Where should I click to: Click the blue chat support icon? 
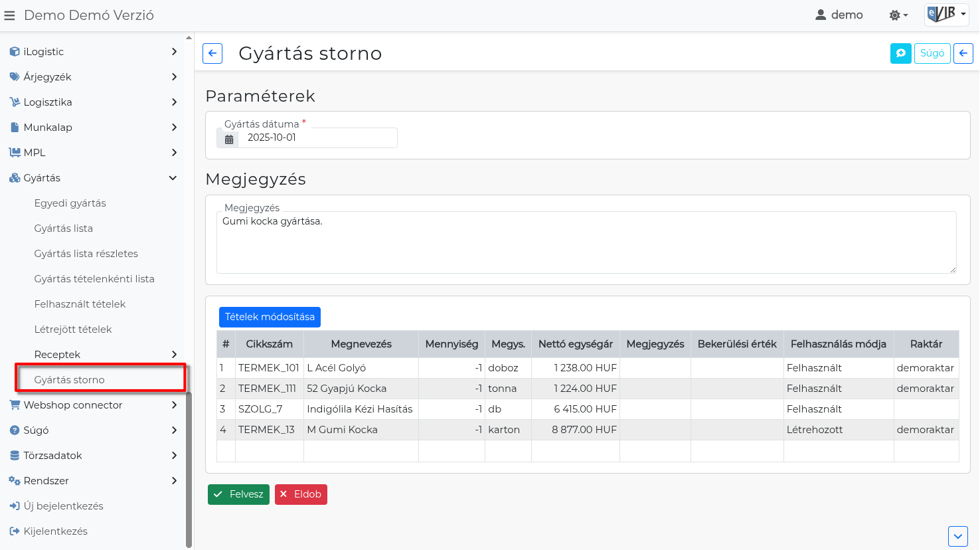[x=900, y=53]
